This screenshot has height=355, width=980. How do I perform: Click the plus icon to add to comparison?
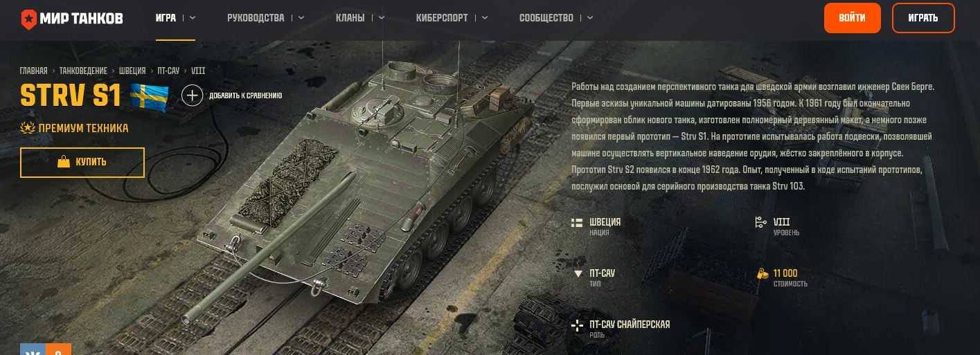pos(193,95)
